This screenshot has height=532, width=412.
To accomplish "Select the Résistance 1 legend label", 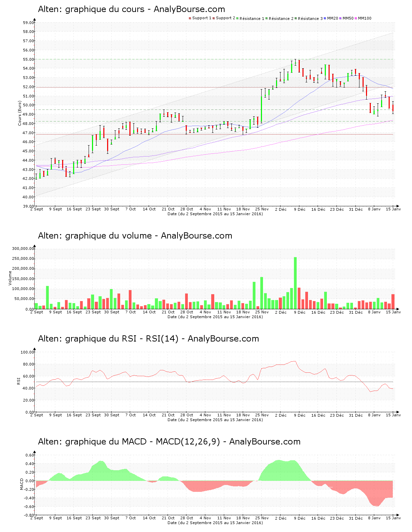I will (252, 19).
